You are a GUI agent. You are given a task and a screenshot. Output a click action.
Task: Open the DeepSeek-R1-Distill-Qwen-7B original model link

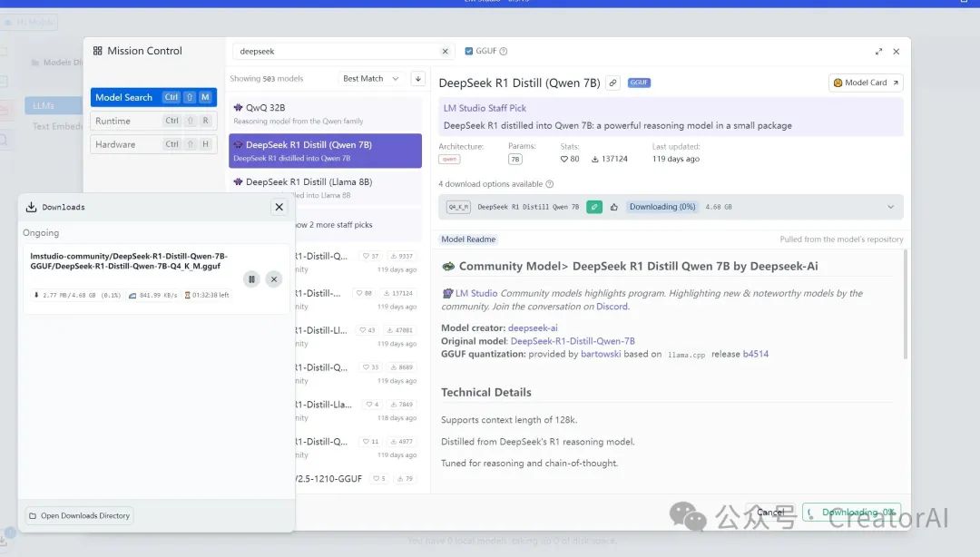(x=573, y=341)
